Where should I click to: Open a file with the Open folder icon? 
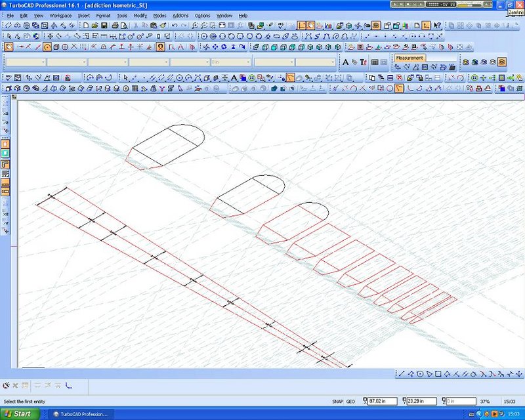(x=94, y=26)
